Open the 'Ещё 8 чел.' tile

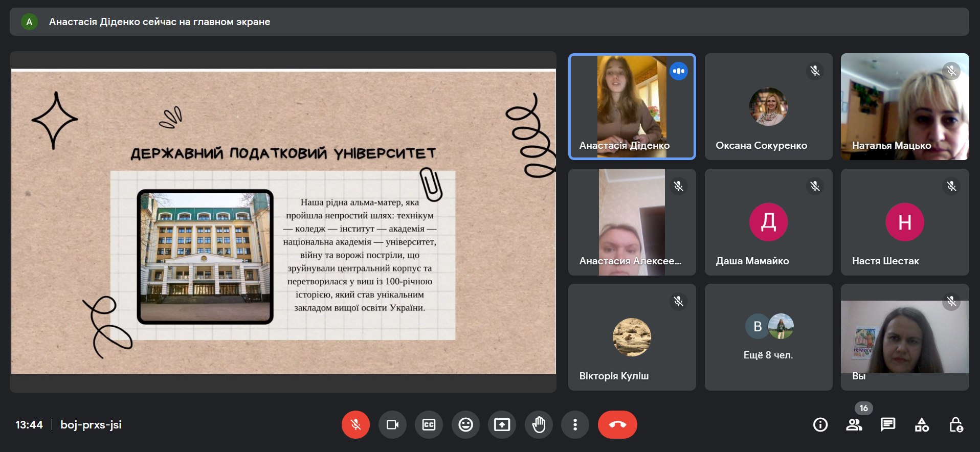(x=768, y=337)
